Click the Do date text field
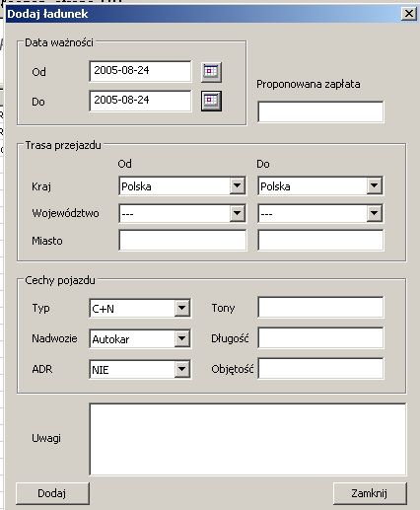 point(140,101)
